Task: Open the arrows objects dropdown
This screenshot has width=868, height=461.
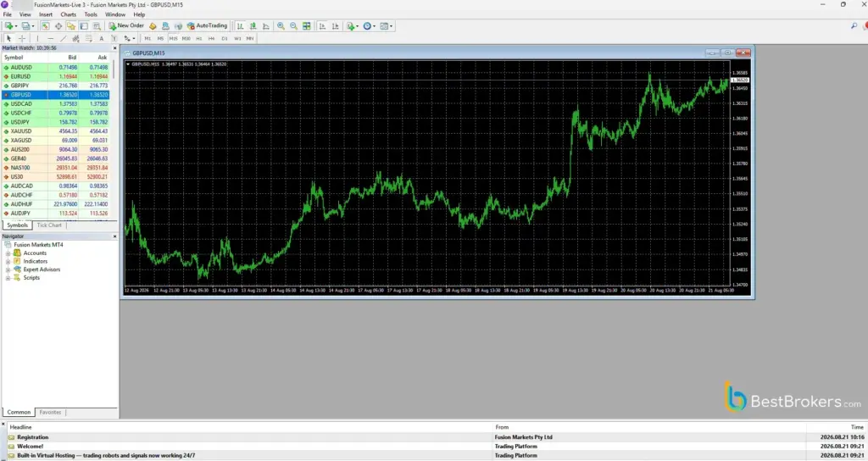Action: coord(130,38)
